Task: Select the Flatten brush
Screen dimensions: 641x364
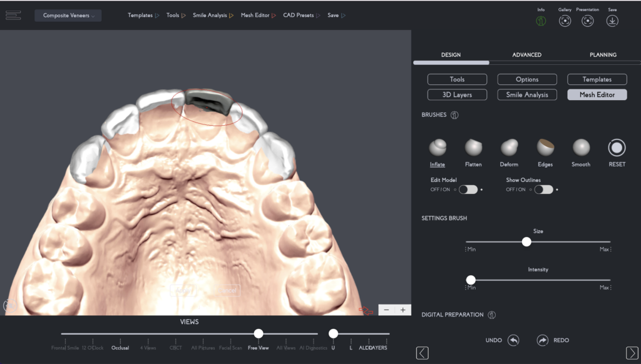Action: pyautogui.click(x=473, y=148)
